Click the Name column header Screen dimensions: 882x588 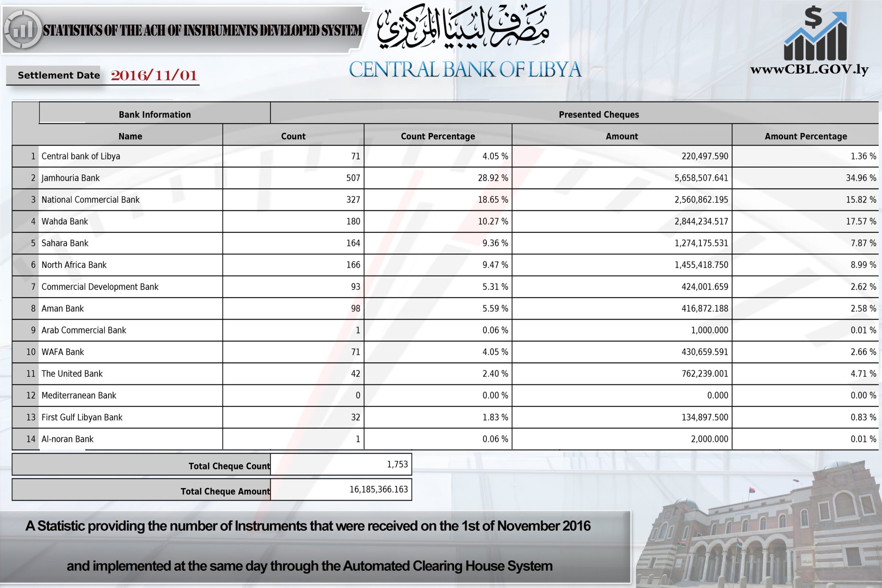[130, 136]
